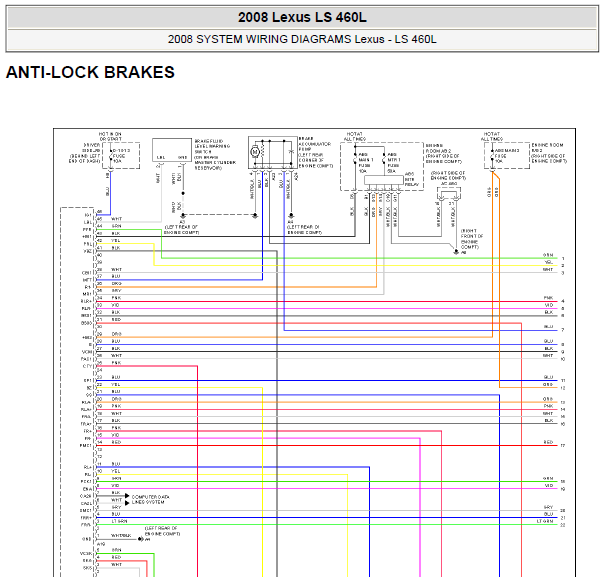Click the ANTI-LOCK BRAKES heading
601x577 pixels.
click(90, 72)
